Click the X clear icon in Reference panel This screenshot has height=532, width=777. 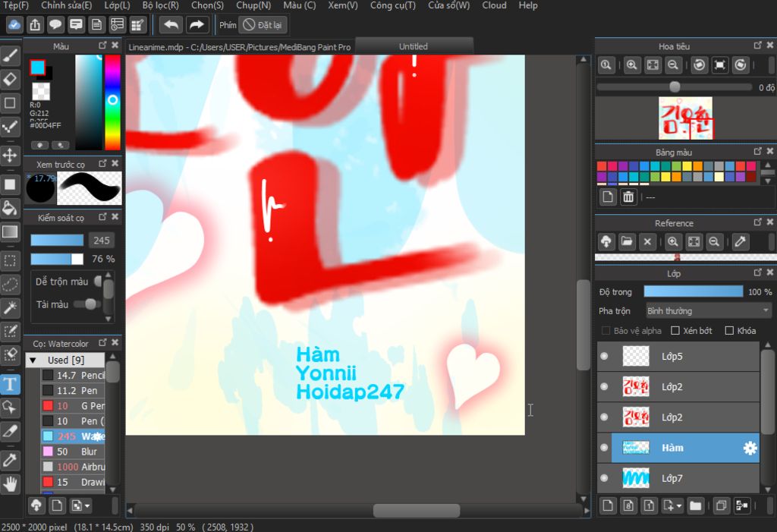click(647, 242)
